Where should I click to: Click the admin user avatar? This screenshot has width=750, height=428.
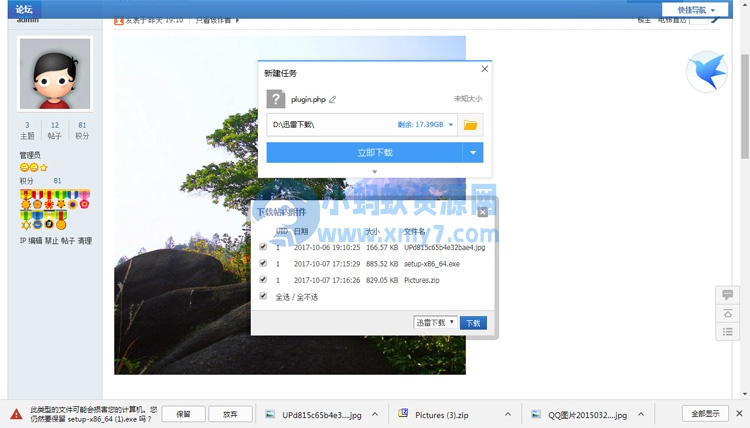[55, 75]
